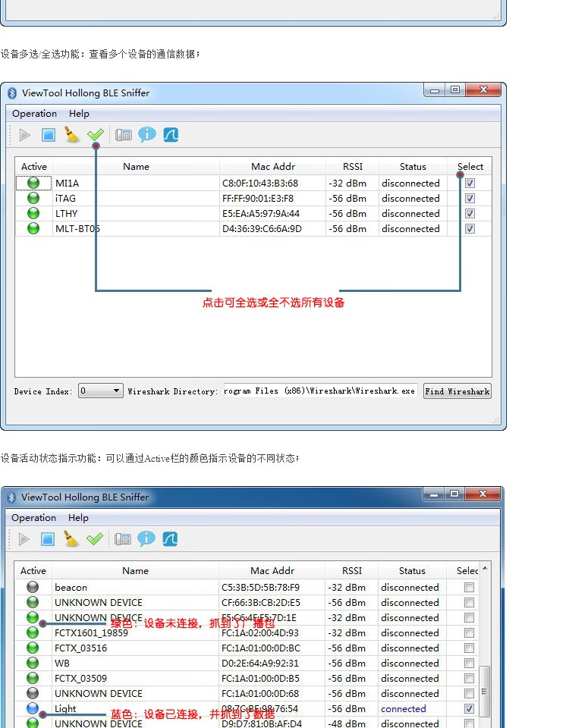
Task: Open info bubble icon in upper window toolbar
Action: pyautogui.click(x=147, y=135)
